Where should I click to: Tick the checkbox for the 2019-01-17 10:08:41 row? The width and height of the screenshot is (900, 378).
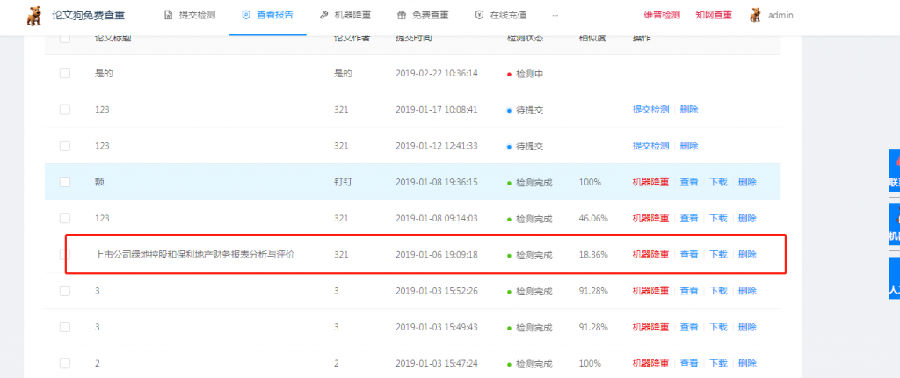coord(65,110)
